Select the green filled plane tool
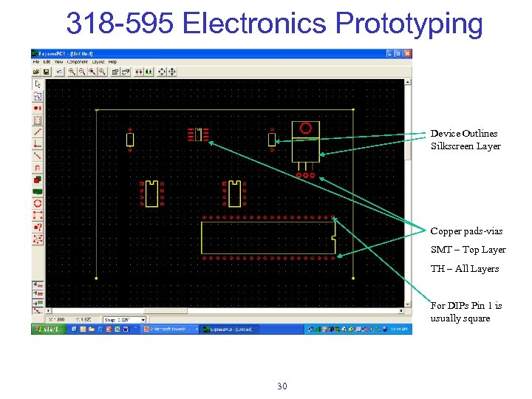Screen dimensions: 532x399 [38, 191]
